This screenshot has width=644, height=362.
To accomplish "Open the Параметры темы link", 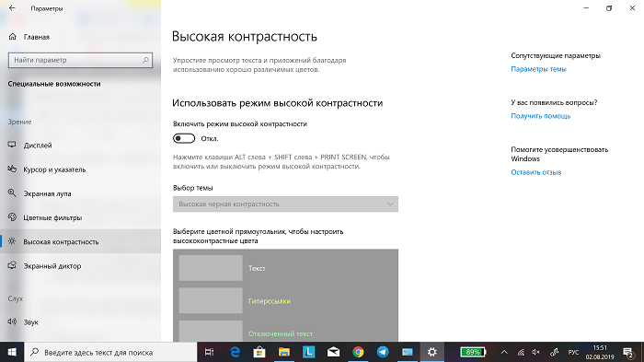I will pos(538,69).
